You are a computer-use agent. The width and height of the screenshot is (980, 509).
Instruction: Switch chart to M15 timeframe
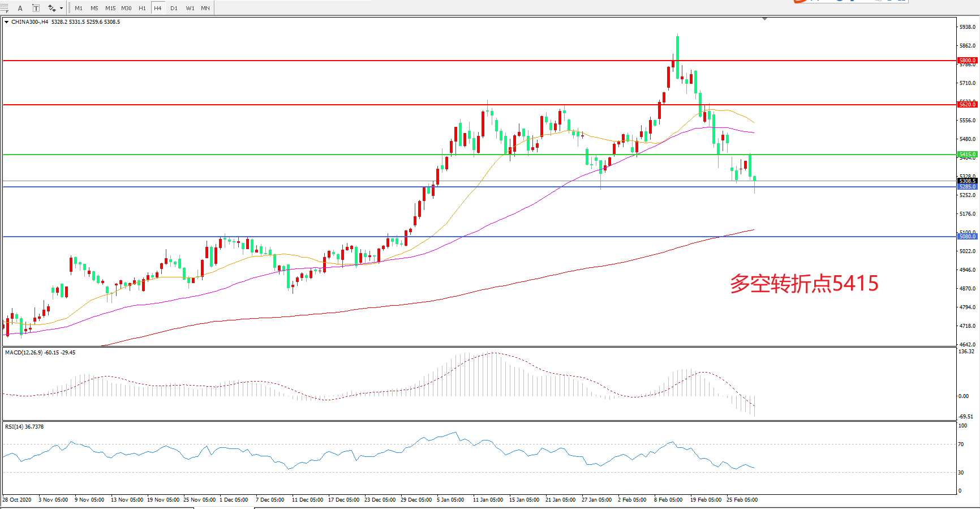[110, 8]
